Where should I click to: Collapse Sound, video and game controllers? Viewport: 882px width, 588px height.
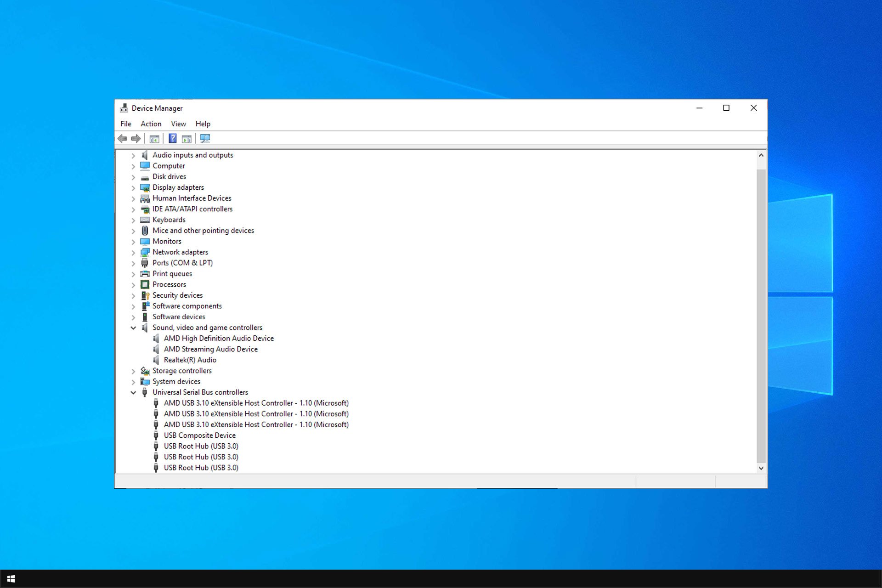click(x=133, y=328)
